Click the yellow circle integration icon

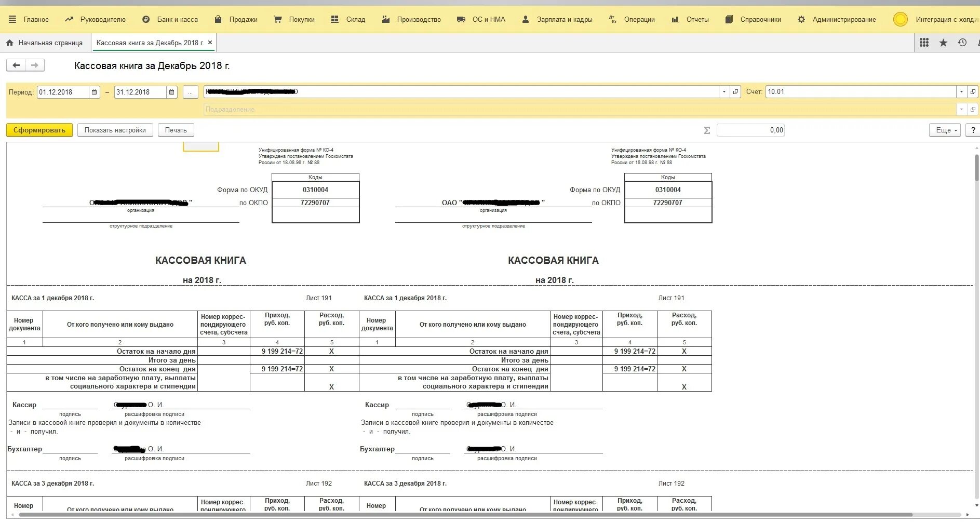click(900, 19)
